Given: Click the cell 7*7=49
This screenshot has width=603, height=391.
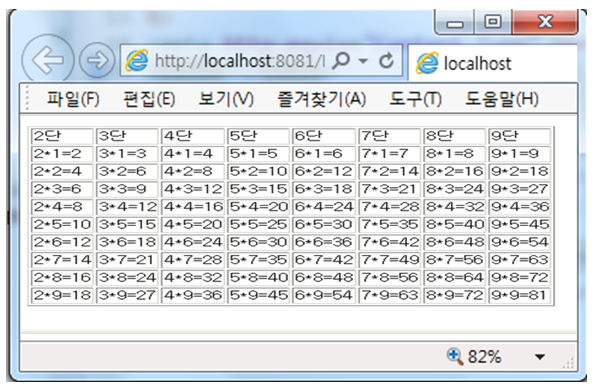Looking at the screenshot, I should 390,260.
